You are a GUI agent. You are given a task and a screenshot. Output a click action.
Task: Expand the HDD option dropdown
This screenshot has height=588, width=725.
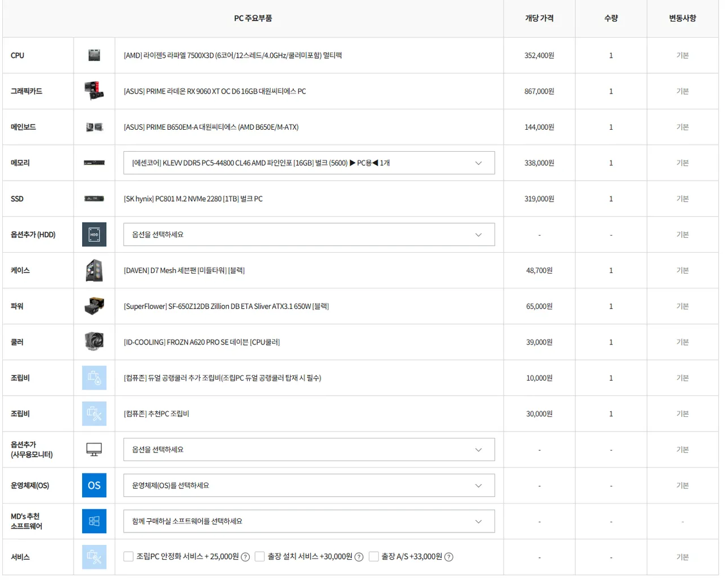point(309,235)
